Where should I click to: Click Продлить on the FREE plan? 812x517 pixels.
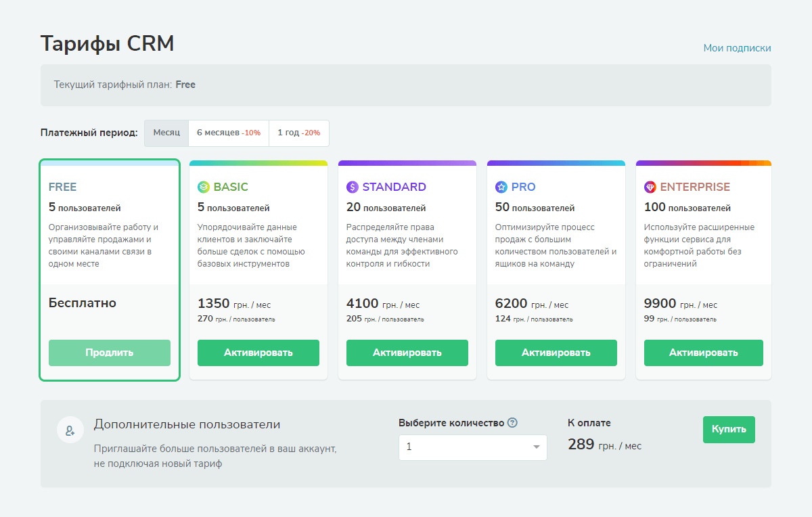[109, 353]
